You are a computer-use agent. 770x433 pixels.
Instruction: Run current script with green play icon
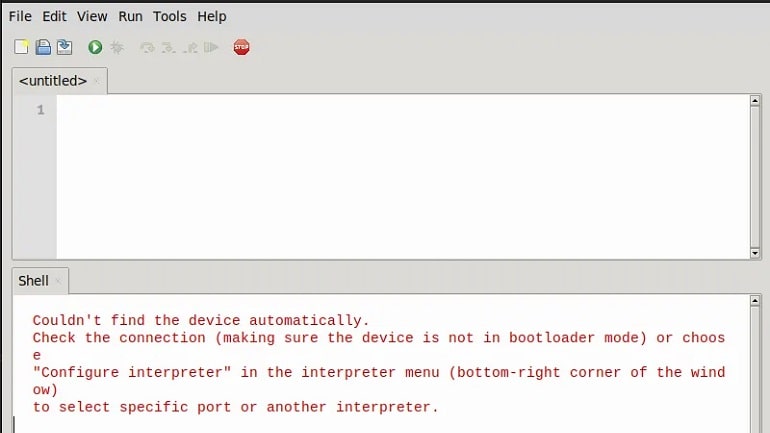click(x=95, y=47)
